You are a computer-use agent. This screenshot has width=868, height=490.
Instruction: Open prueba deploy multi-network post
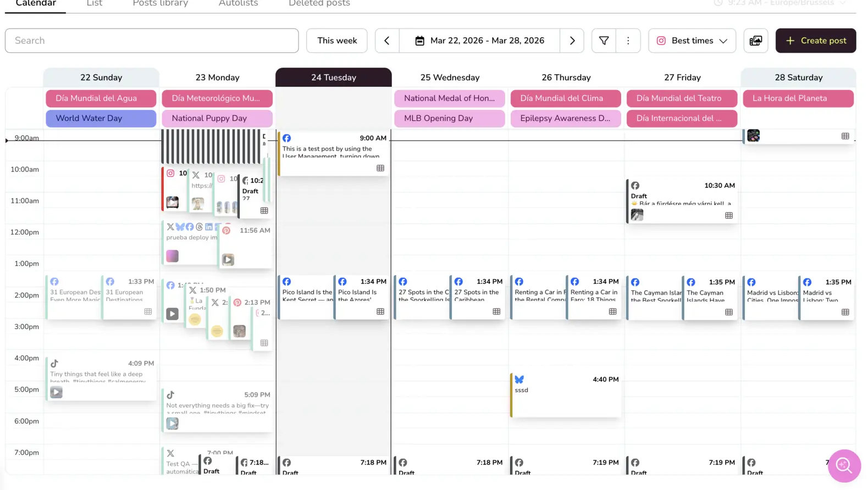click(x=190, y=242)
